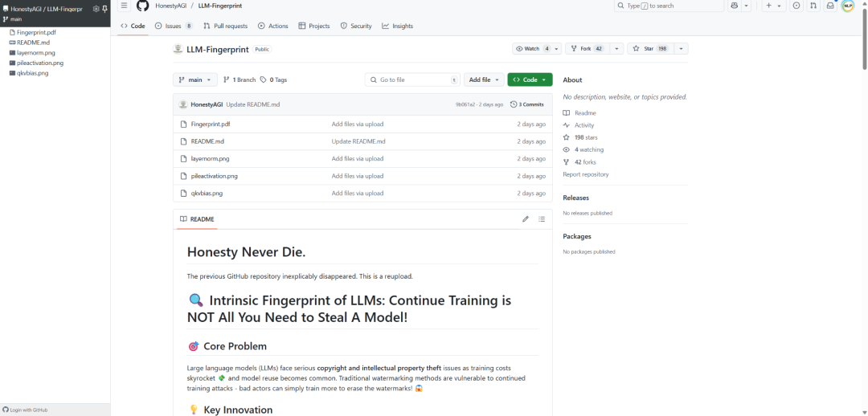Image resolution: width=868 pixels, height=416 pixels.
Task: Select the README tab above the readme
Action: click(x=197, y=219)
